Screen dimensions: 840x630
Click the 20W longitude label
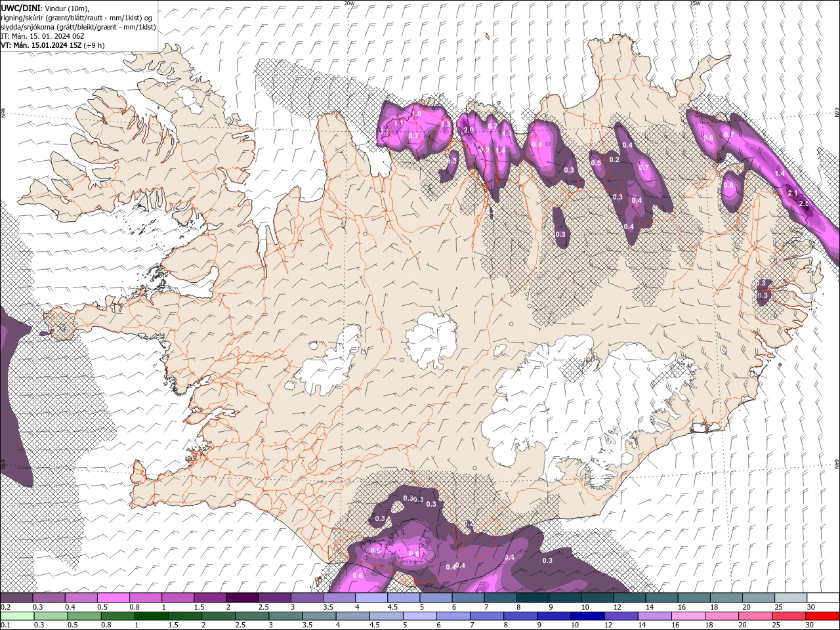coord(350,3)
